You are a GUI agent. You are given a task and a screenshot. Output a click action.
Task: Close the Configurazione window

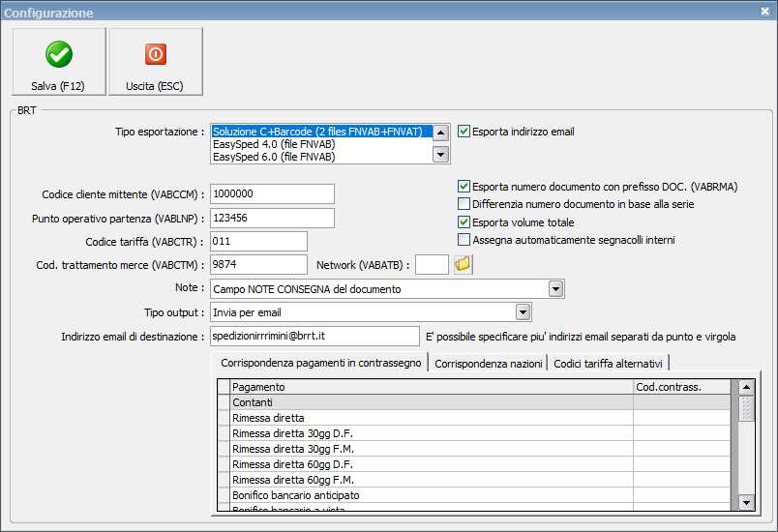[x=764, y=11]
